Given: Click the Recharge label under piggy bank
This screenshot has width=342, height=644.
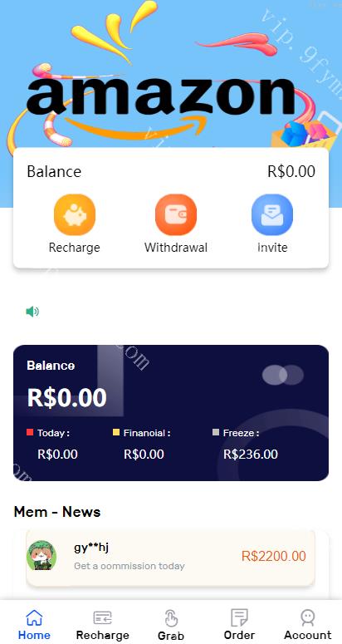Looking at the screenshot, I should pos(74,248).
